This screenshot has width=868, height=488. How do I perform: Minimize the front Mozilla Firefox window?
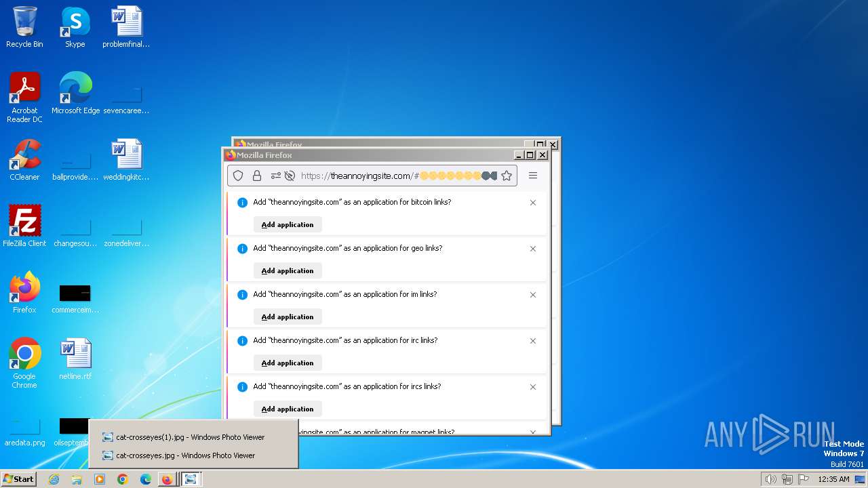pos(519,155)
